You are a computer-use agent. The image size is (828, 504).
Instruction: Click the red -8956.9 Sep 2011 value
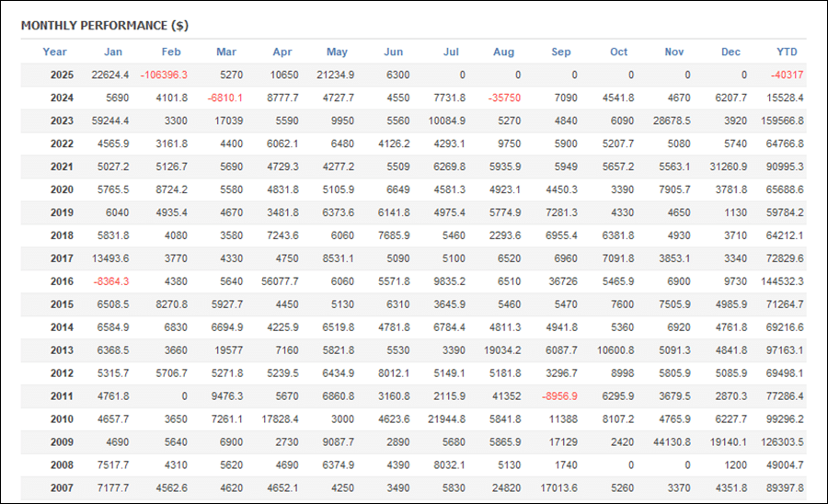coord(559,396)
